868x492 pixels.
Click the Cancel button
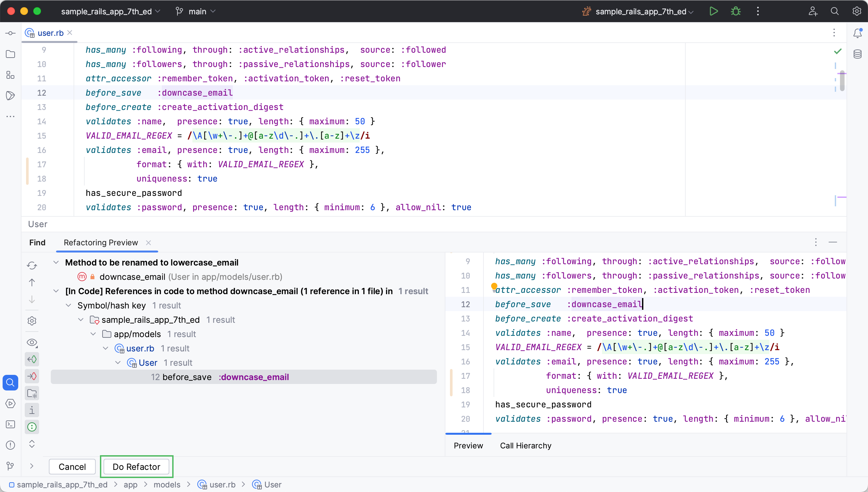point(72,467)
